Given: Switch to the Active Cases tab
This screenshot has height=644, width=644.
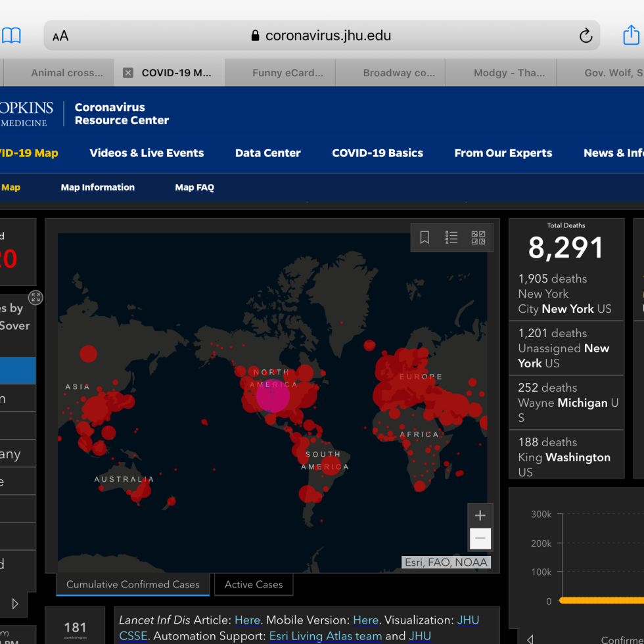Looking at the screenshot, I should 254,584.
